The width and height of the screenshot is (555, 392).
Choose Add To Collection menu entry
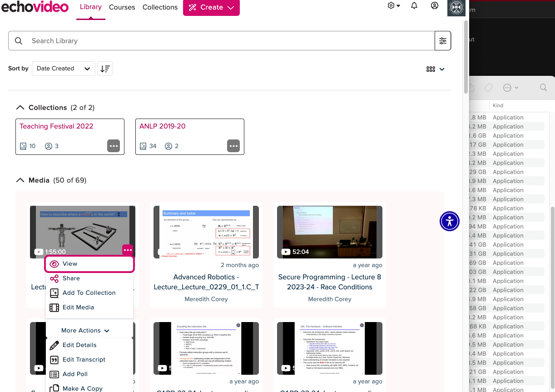[x=89, y=293]
